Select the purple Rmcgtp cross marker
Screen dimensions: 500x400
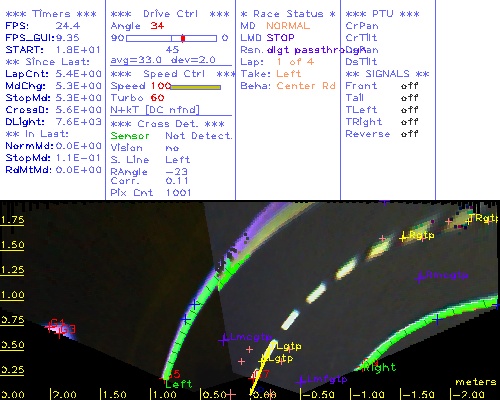(421, 277)
